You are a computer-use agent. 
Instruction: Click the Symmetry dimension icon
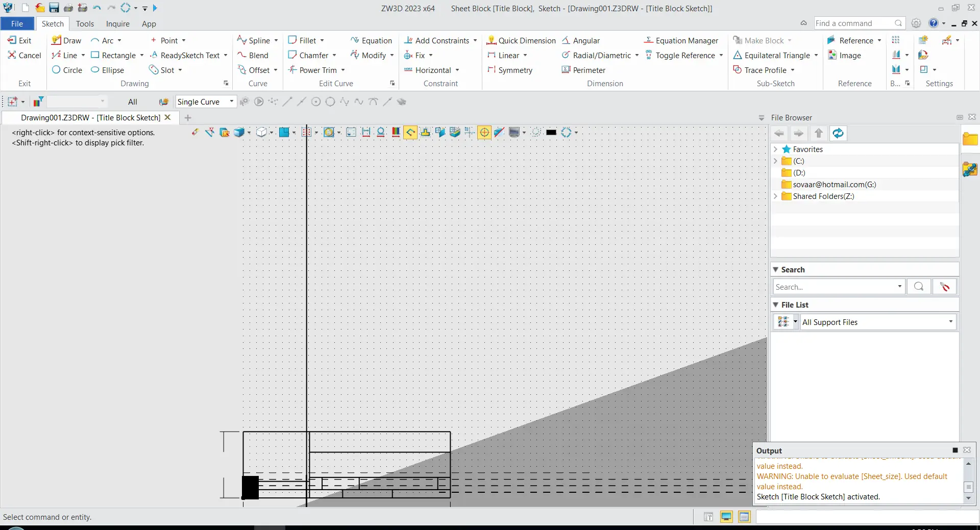pos(510,70)
